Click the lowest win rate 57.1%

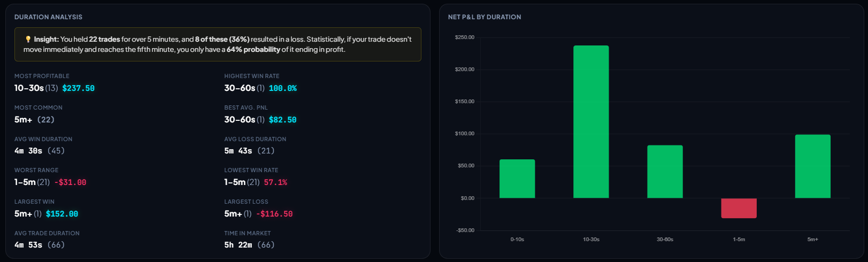click(275, 182)
